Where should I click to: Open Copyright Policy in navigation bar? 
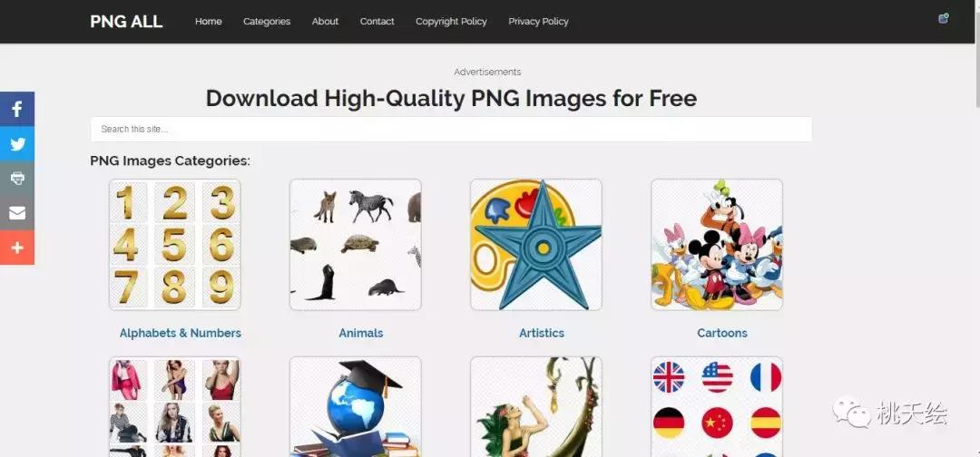point(451,21)
